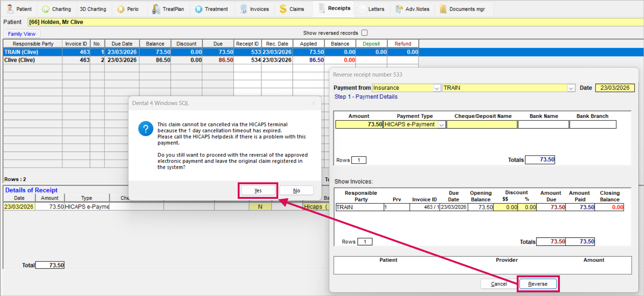The image size is (644, 296).
Task: Open Charting via its tooth icon
Action: (x=45, y=9)
